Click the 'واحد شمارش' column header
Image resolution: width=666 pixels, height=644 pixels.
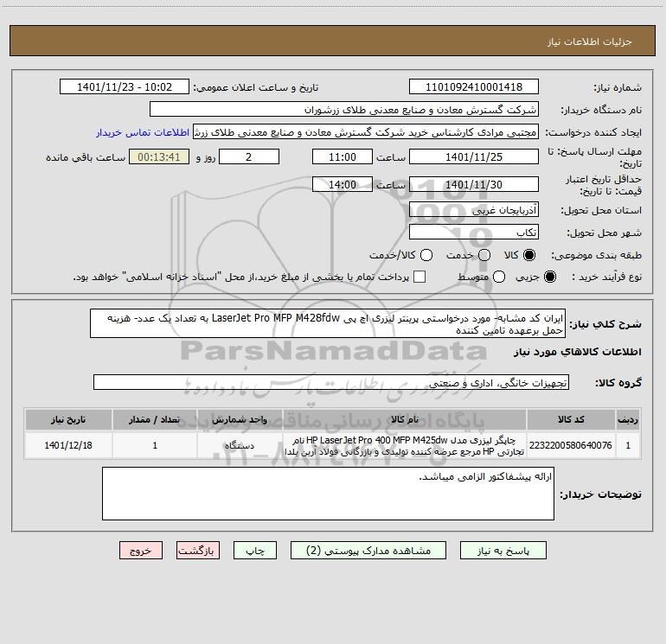tap(240, 419)
